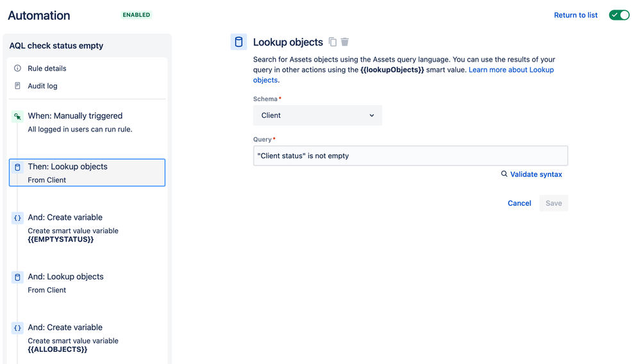Click the Lookup objects panel title
The width and height of the screenshot is (640, 364).
pos(288,42)
